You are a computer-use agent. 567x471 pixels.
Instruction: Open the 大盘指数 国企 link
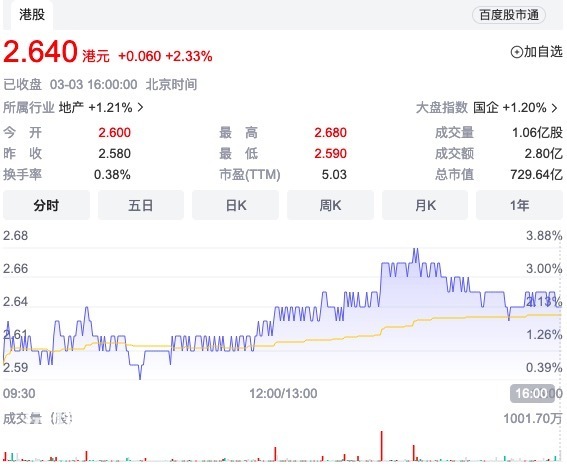tap(487, 108)
